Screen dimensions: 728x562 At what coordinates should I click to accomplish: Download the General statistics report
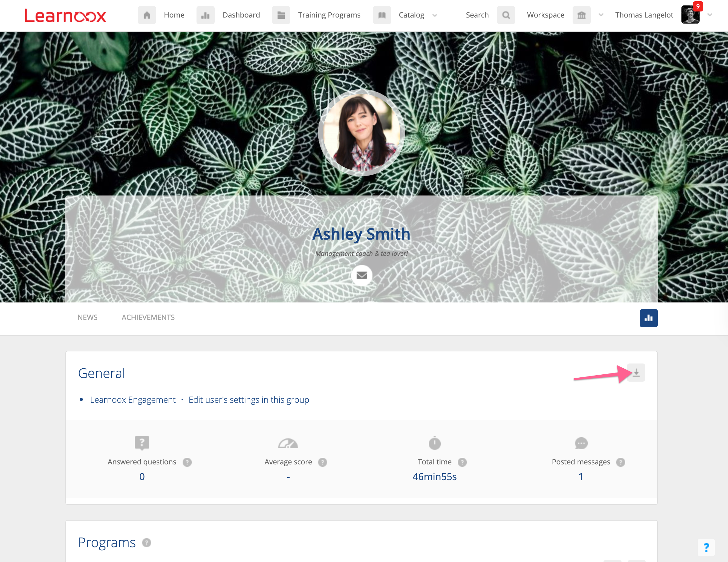coord(636,373)
